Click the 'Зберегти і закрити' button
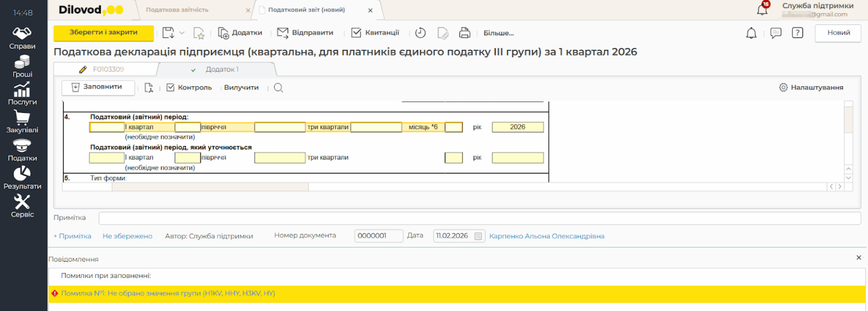The height and width of the screenshot is (311, 868). pos(103,33)
